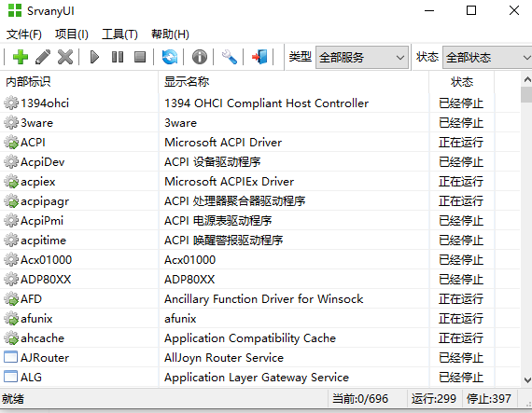Open the 工具(T) menu
Image resolution: width=532 pixels, height=413 pixels.
click(x=119, y=34)
